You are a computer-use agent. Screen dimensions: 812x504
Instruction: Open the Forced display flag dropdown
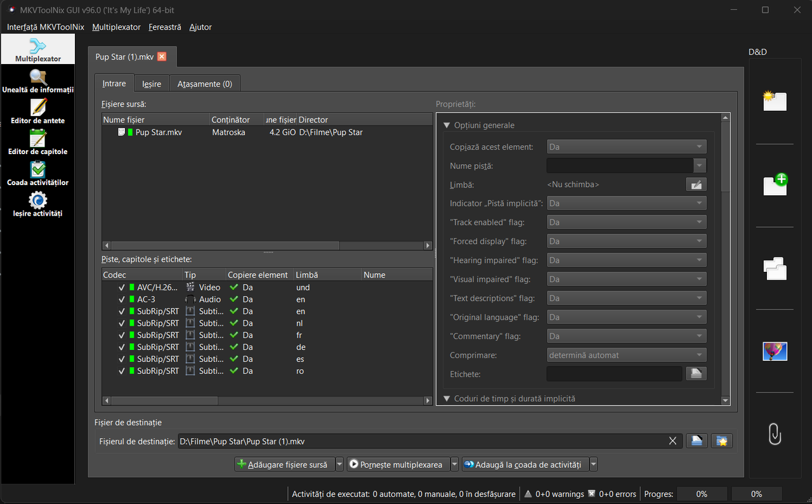pos(626,242)
